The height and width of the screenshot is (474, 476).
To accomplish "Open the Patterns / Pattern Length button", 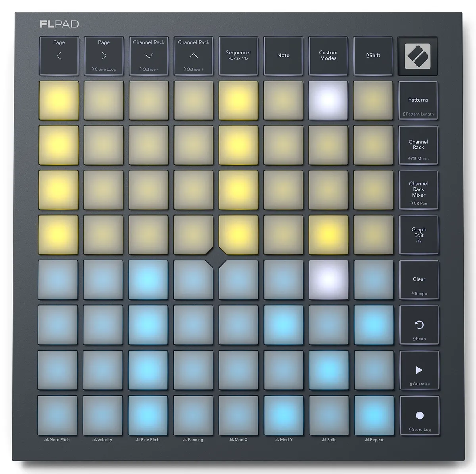I will (x=418, y=100).
